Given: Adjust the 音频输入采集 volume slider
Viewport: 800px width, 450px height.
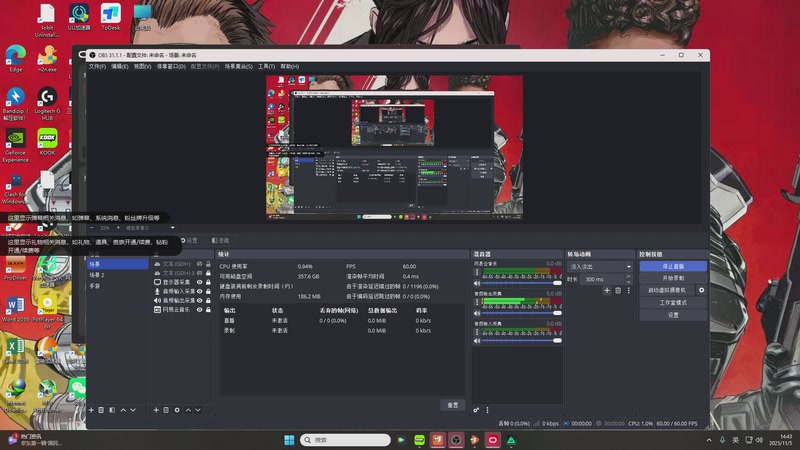Looking at the screenshot, I should click(521, 340).
